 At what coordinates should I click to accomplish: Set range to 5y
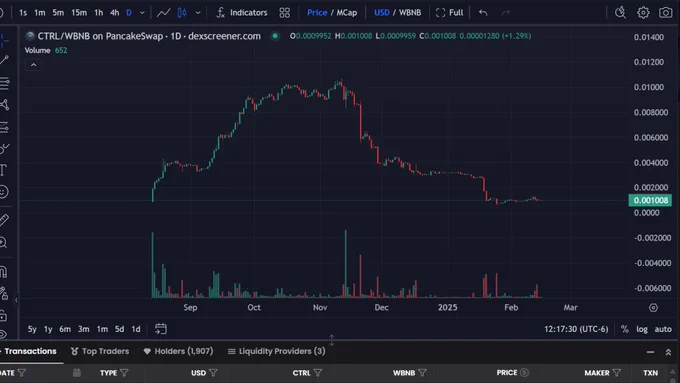click(32, 329)
